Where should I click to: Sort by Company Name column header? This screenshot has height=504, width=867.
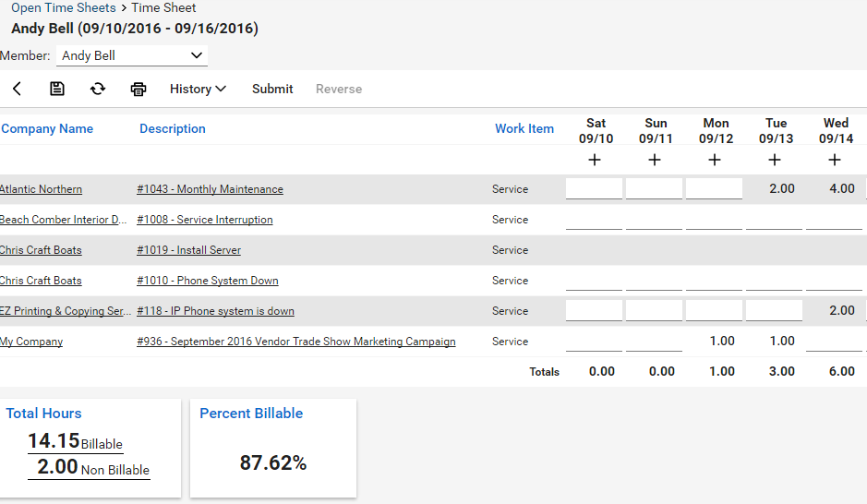(47, 129)
